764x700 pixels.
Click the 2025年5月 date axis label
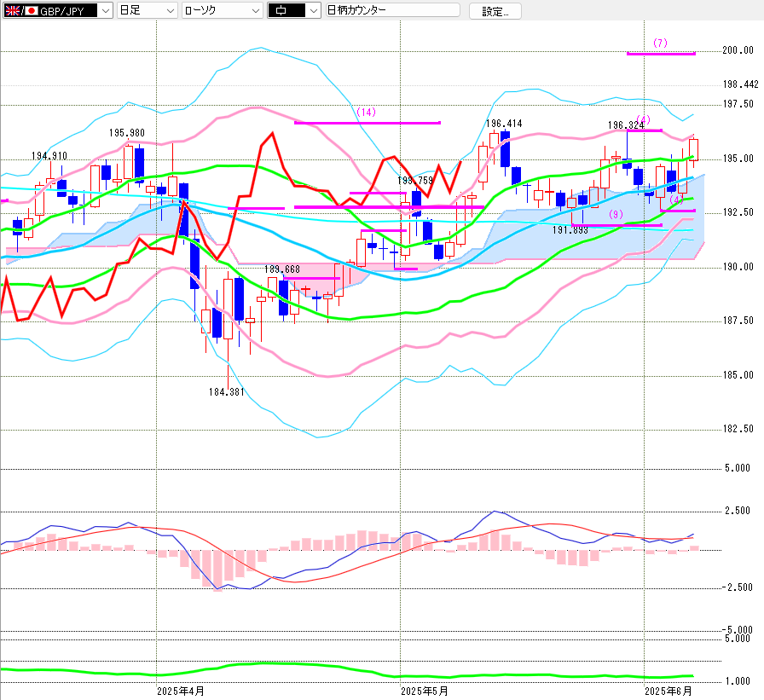pos(425,691)
